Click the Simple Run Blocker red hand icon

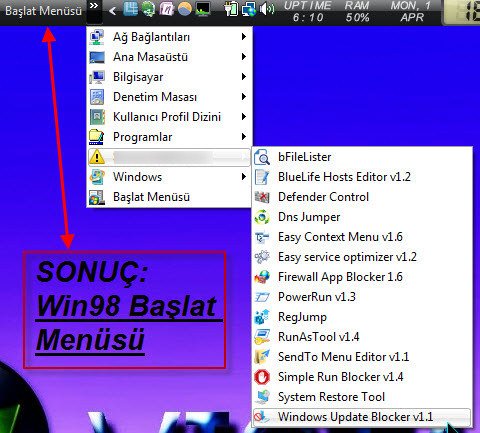[x=262, y=377]
